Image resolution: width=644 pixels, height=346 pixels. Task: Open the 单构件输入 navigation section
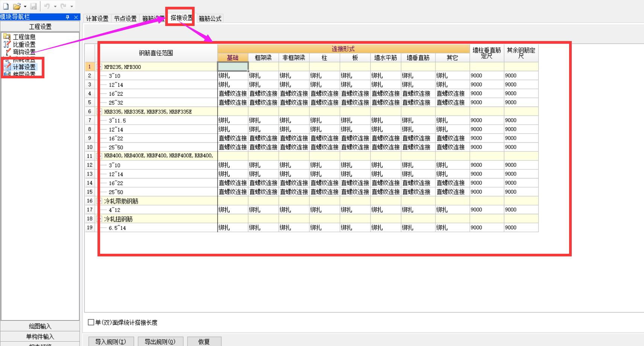point(40,336)
